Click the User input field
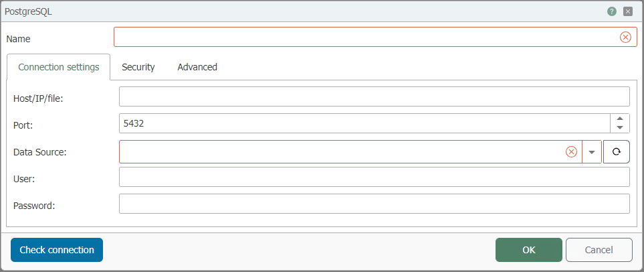This screenshot has height=272, width=644. (374, 177)
